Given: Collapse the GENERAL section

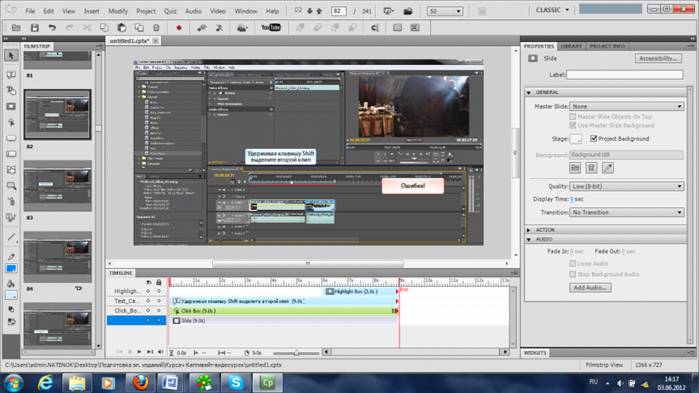Looking at the screenshot, I should coord(529,92).
